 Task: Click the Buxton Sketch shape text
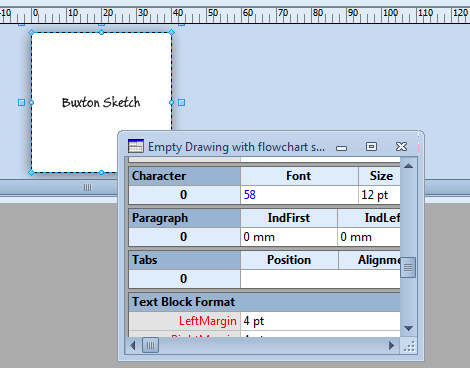pyautogui.click(x=101, y=102)
